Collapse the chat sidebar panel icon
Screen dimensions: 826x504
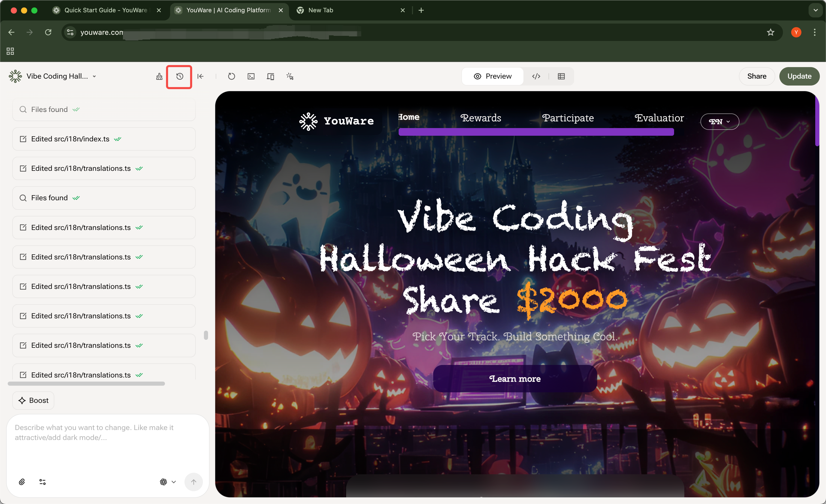point(200,76)
